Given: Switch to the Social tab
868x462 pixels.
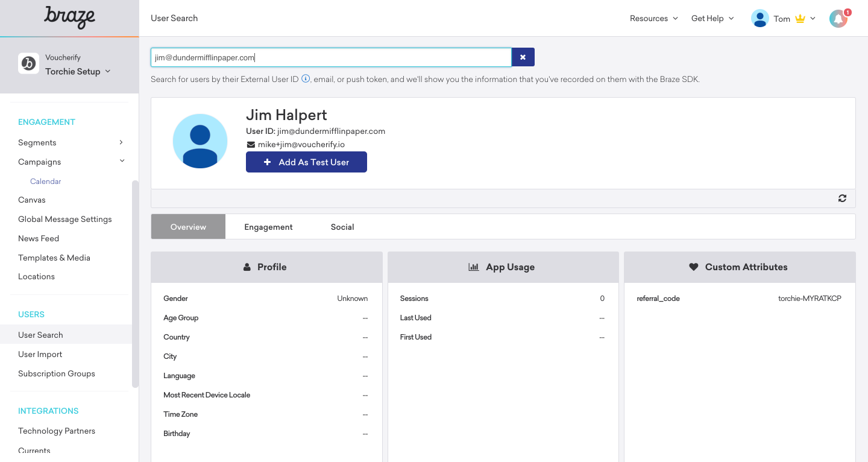Looking at the screenshot, I should pos(342,227).
